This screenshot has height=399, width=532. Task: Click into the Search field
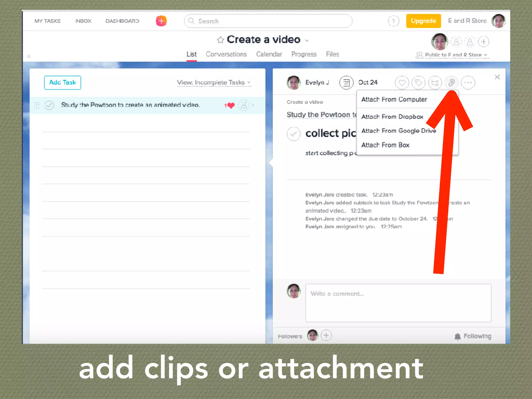click(x=268, y=21)
